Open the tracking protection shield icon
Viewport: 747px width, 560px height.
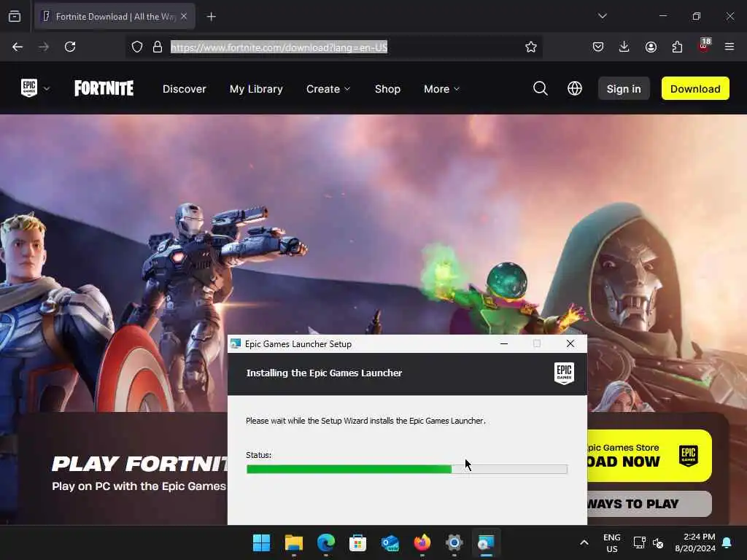(x=137, y=47)
